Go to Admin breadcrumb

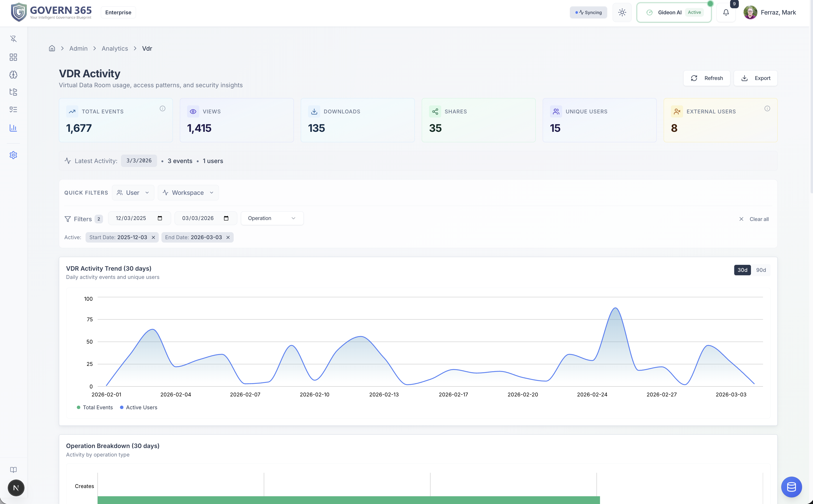coord(78,49)
